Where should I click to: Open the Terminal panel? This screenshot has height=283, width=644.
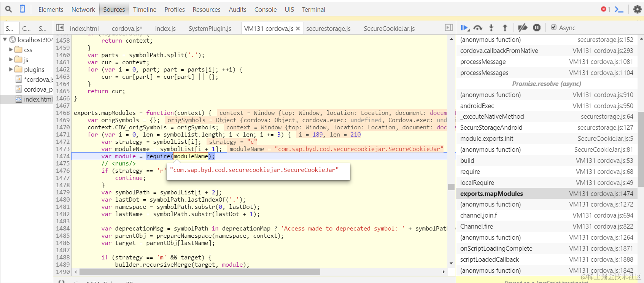click(313, 10)
